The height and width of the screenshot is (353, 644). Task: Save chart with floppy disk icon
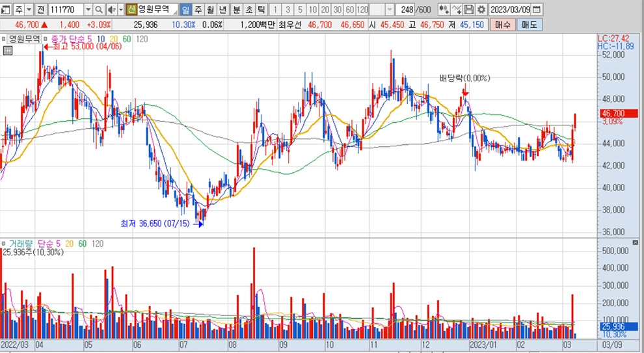click(x=468, y=10)
